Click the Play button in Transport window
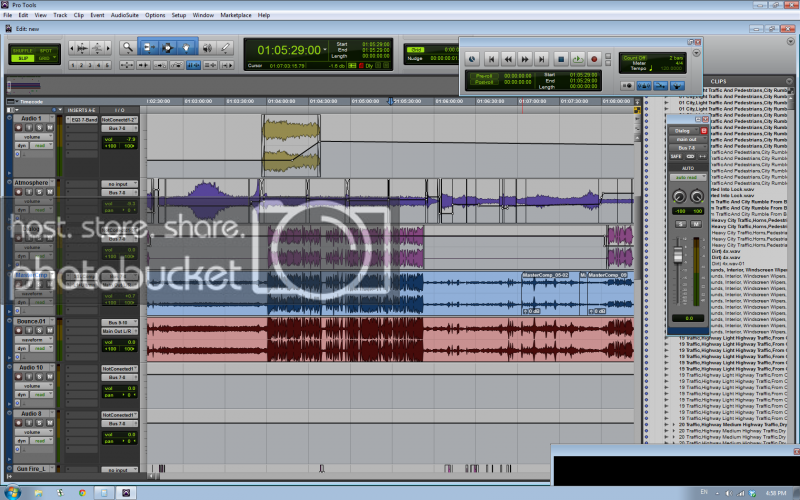The image size is (800, 500). (578, 59)
